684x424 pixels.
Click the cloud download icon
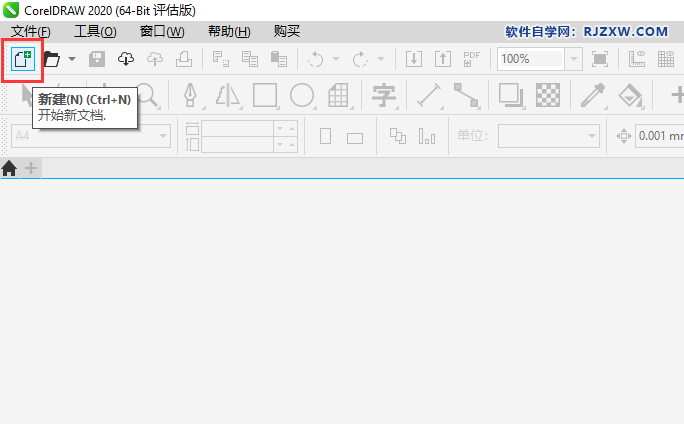point(126,59)
